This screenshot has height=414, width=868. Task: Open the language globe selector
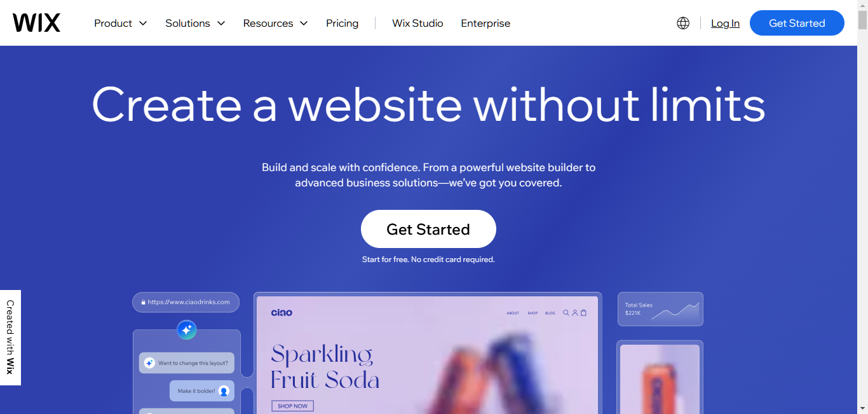[x=683, y=23]
